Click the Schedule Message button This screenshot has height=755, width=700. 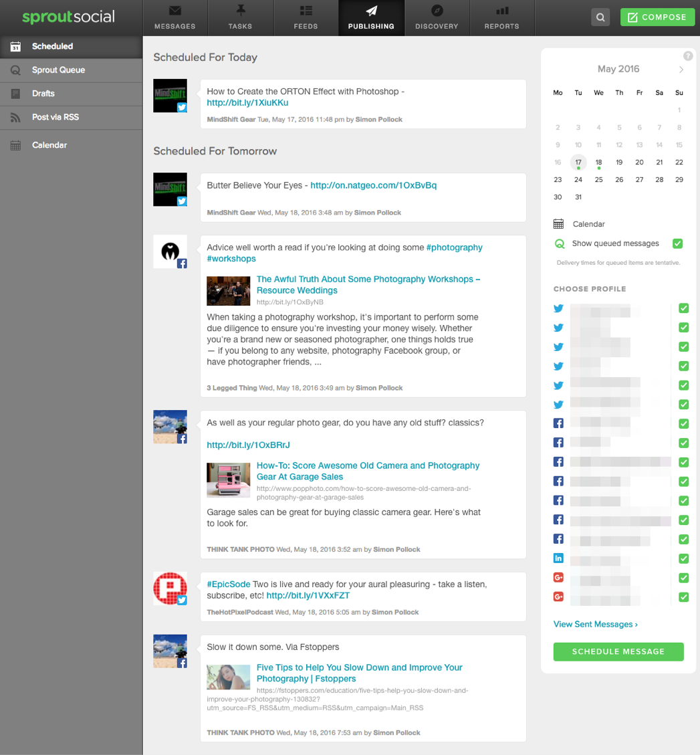tap(618, 652)
